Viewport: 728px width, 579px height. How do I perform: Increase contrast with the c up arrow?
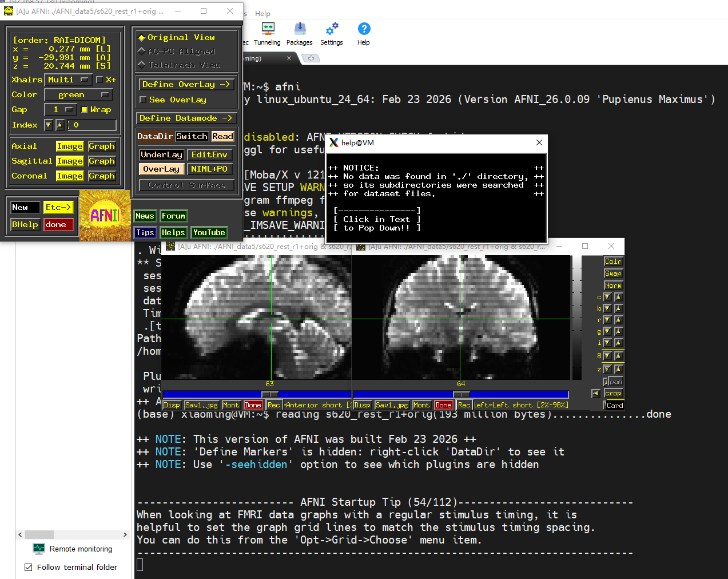(x=618, y=298)
